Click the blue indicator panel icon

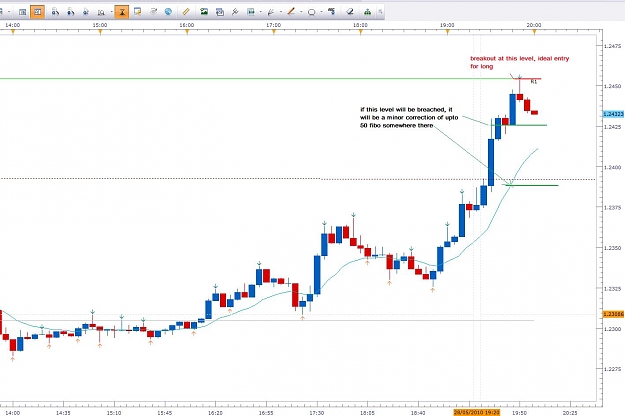(x=251, y=12)
